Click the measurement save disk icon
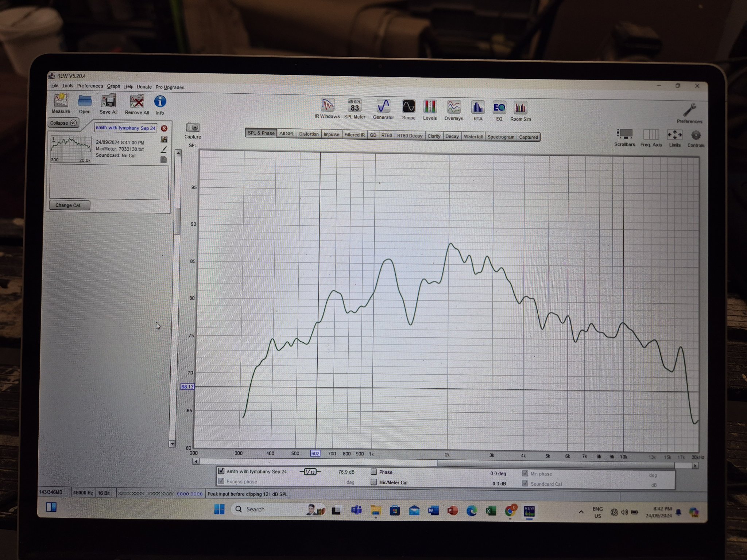747x560 pixels. tap(164, 139)
